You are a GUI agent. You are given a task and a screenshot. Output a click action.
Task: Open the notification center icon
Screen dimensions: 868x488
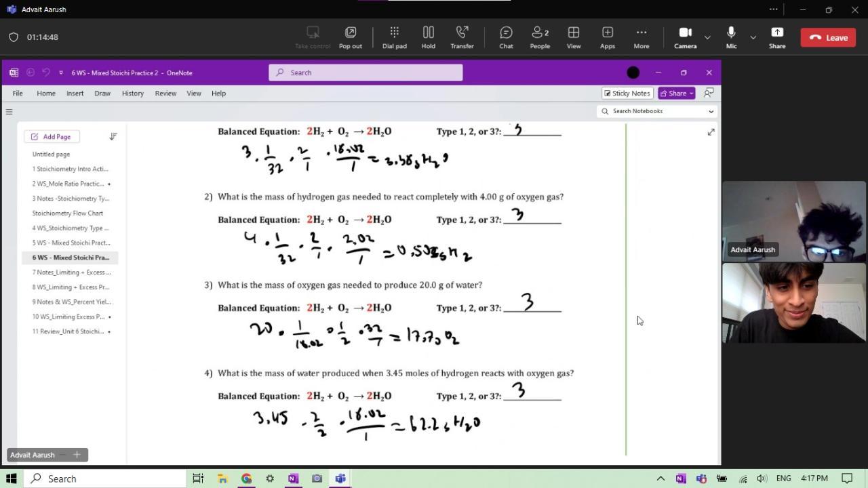(847, 479)
